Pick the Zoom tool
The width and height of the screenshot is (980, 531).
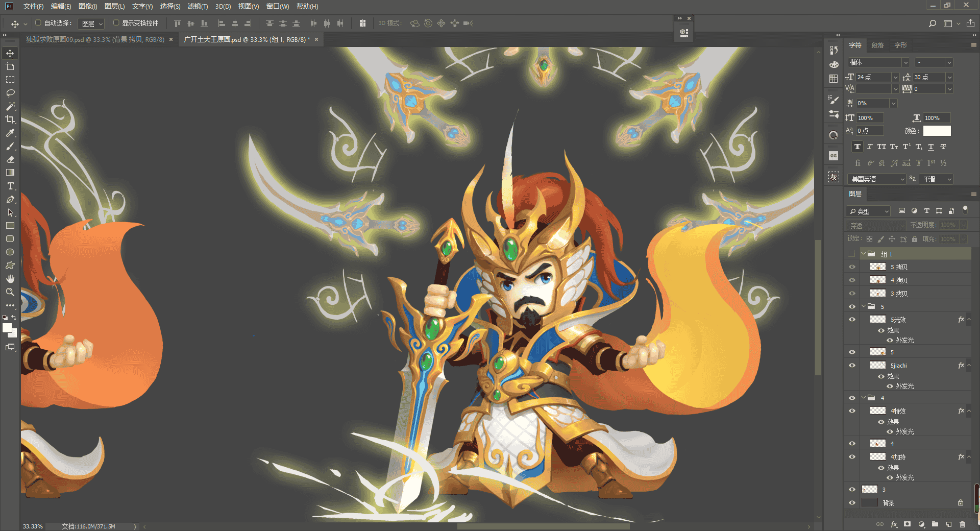tap(10, 292)
